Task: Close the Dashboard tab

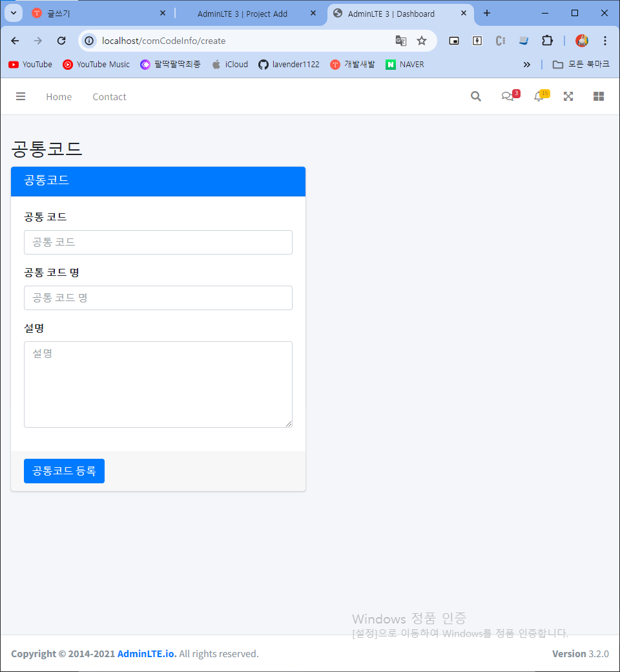Action: 464,14
